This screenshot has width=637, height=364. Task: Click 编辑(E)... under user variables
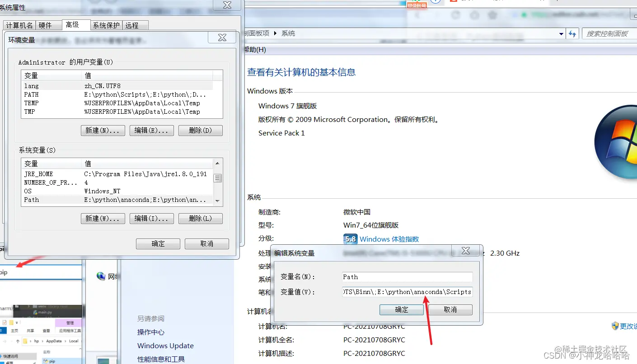click(x=152, y=131)
